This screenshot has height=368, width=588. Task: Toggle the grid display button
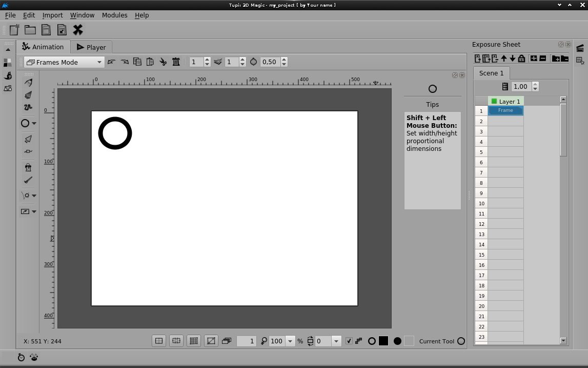(x=193, y=341)
